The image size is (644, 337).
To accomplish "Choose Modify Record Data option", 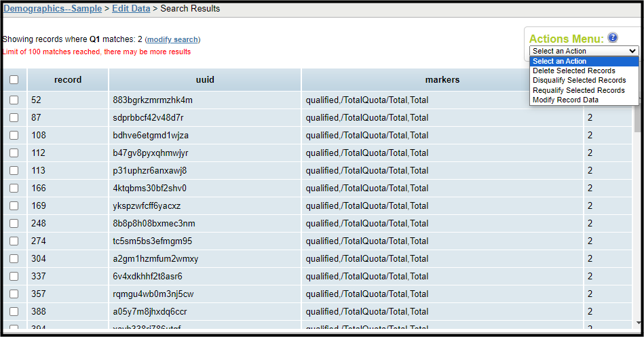I will tap(584, 100).
